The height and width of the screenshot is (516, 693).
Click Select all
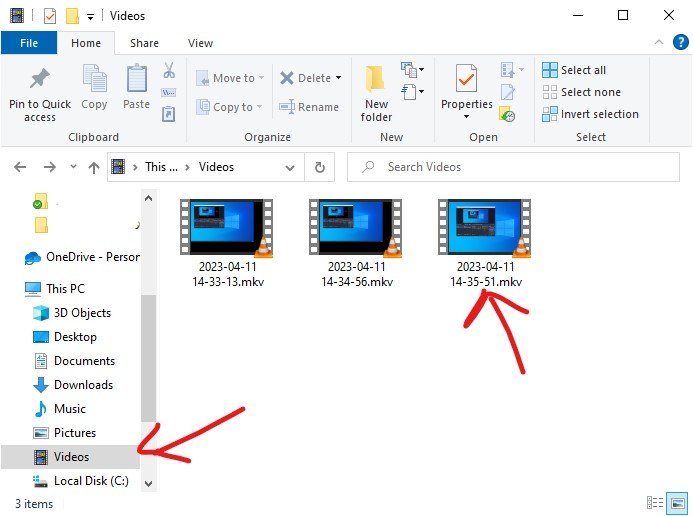point(574,70)
